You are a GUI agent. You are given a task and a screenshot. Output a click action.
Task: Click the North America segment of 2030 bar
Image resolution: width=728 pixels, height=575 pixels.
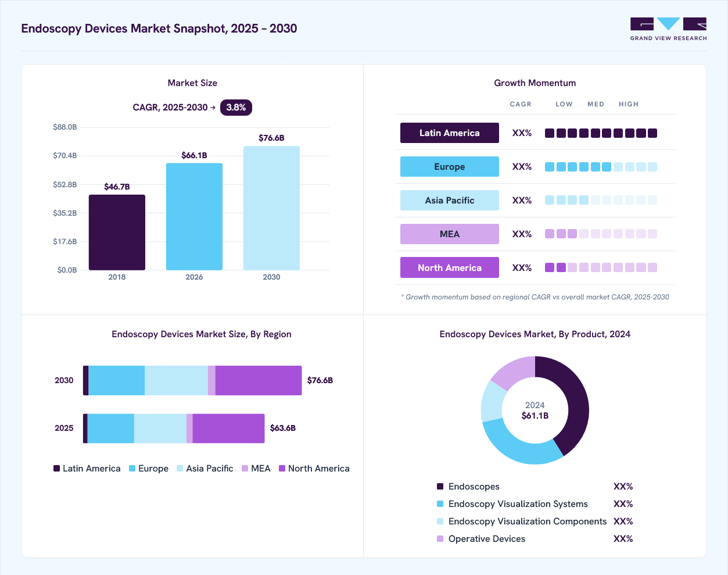click(x=259, y=380)
